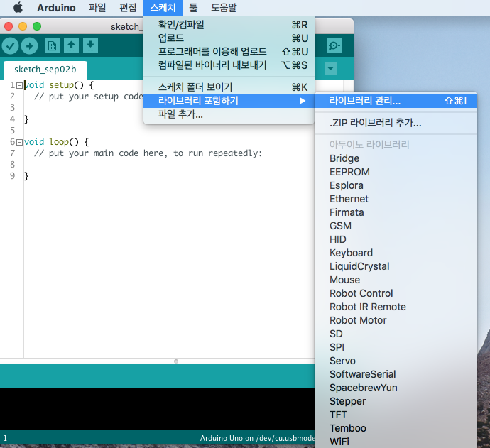Include the Firmata library
The width and height of the screenshot is (490, 448).
396,212
